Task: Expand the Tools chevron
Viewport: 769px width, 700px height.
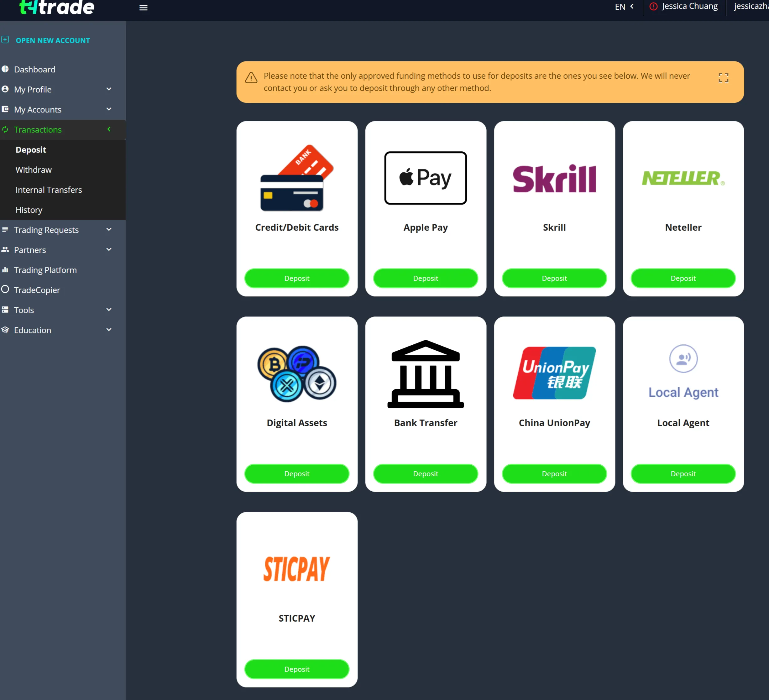Action: [109, 309]
